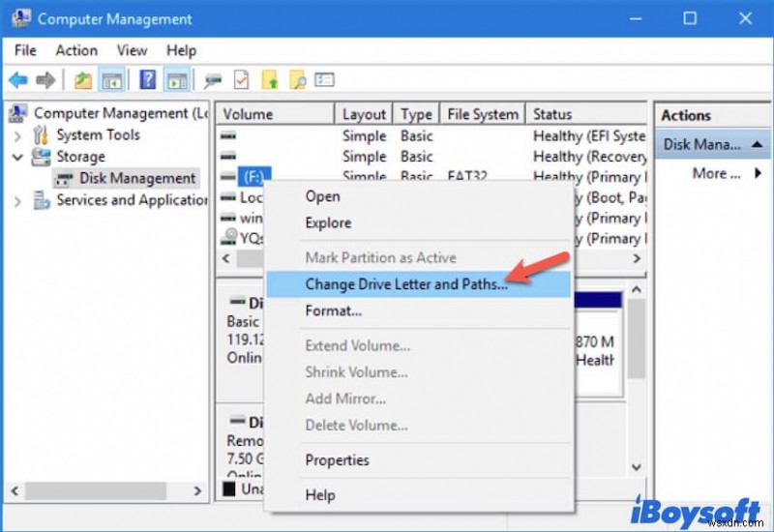Click the Connect/refresh disk toolbar icon
This screenshot has height=532, width=774.
click(213, 80)
